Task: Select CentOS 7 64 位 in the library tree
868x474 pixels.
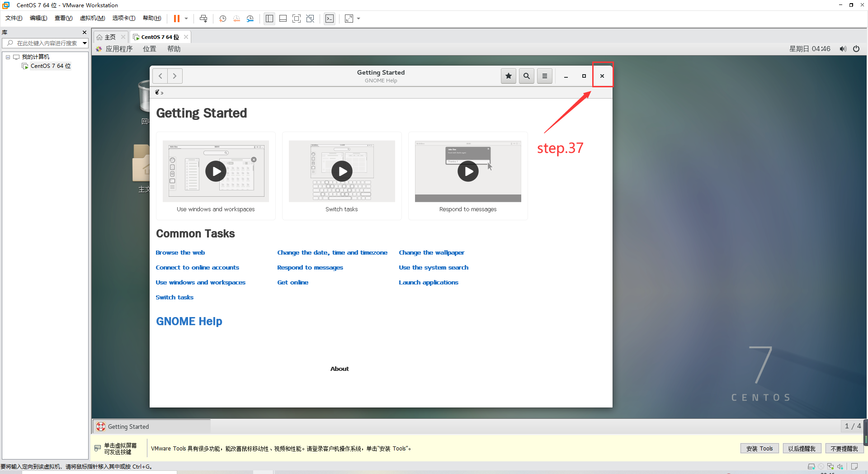Action: coord(51,66)
